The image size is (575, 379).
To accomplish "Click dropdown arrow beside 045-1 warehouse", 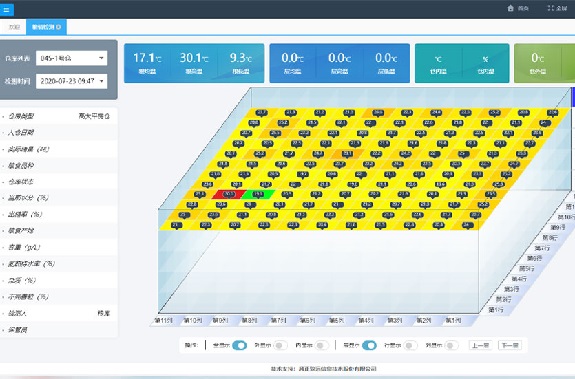I will 101,58.
